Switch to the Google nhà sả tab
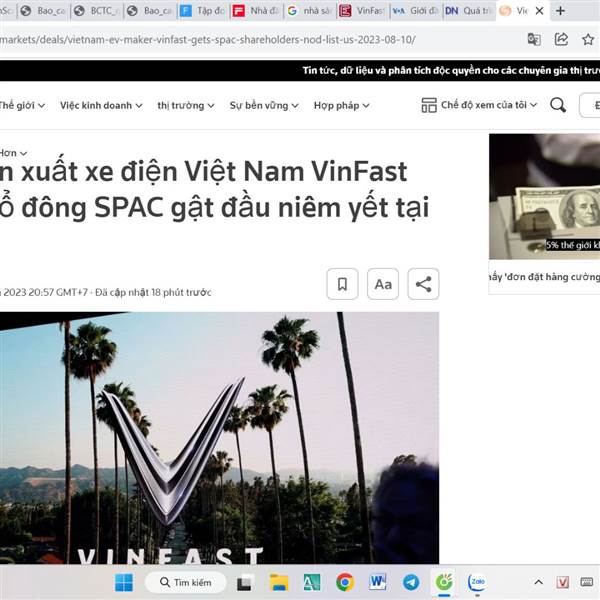 click(x=310, y=11)
